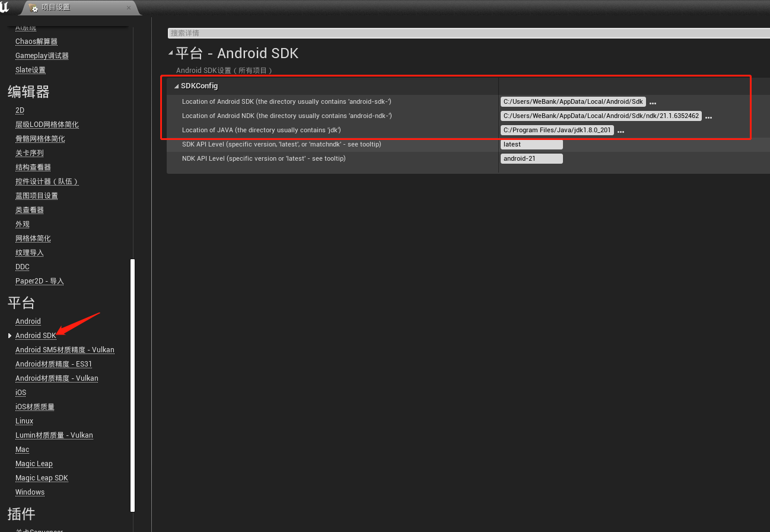This screenshot has width=770, height=532.
Task: Edit the NDK API Level field
Action: (532, 158)
